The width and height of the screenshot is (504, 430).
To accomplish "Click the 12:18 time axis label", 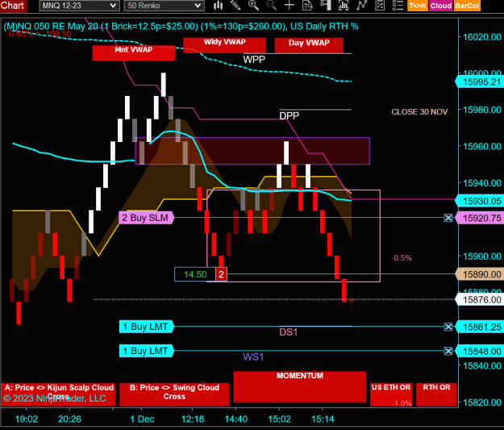I will (193, 419).
